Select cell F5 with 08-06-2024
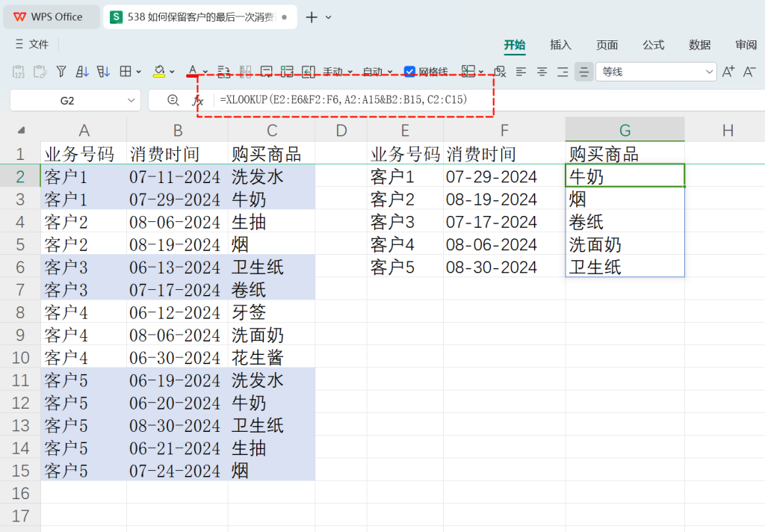 tap(504, 244)
